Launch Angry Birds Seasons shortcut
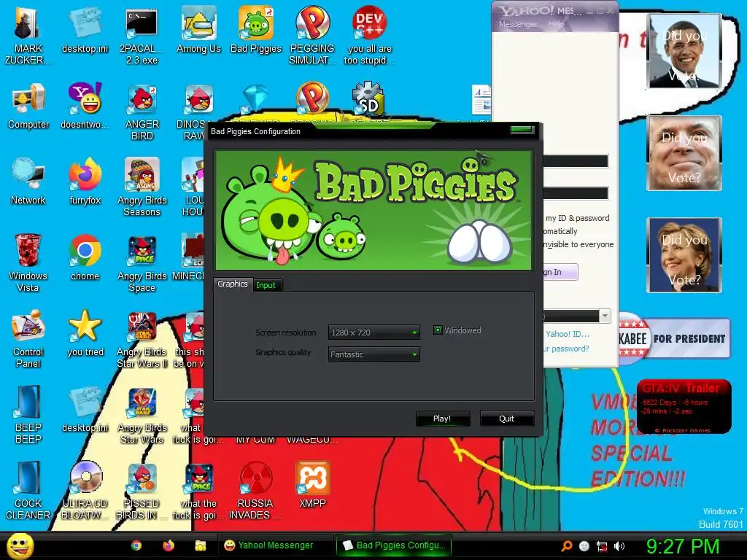This screenshot has width=747, height=560. click(x=142, y=187)
